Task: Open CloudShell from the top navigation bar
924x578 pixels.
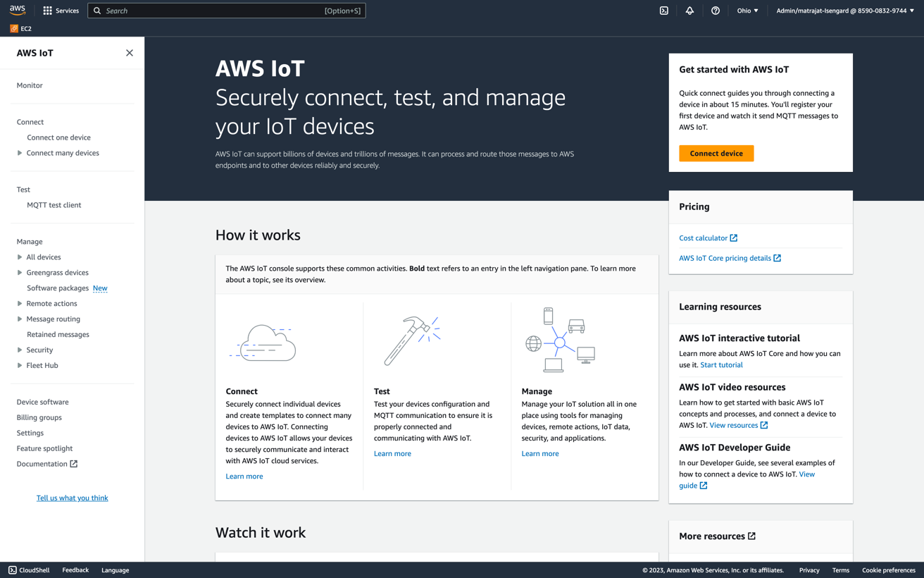Action: tap(663, 10)
